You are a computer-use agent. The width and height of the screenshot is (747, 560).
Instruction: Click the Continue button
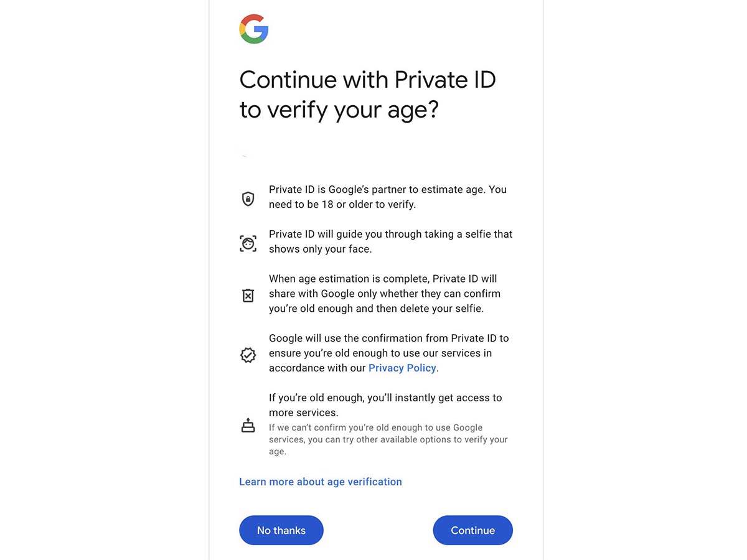pos(472,530)
